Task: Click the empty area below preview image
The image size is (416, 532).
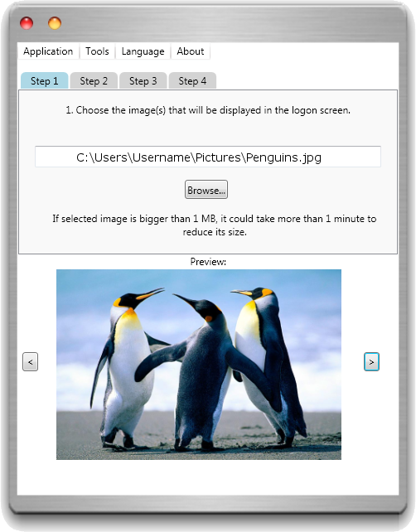Action: 208,477
